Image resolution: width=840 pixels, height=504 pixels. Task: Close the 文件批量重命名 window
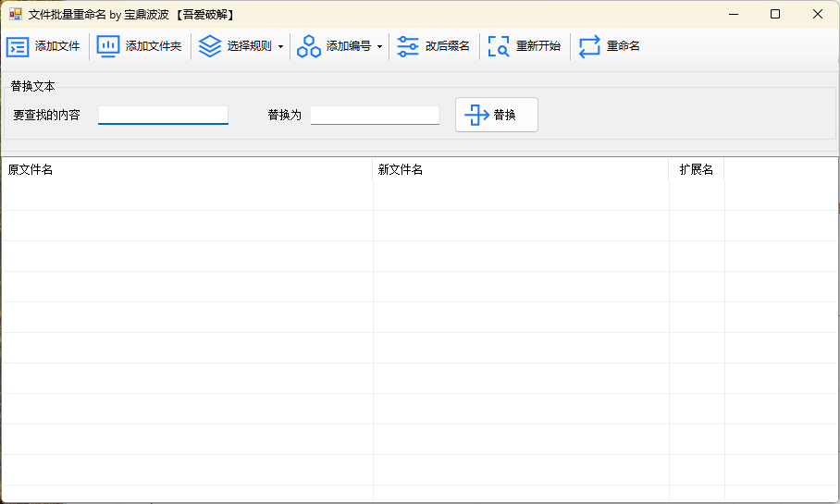click(x=818, y=14)
